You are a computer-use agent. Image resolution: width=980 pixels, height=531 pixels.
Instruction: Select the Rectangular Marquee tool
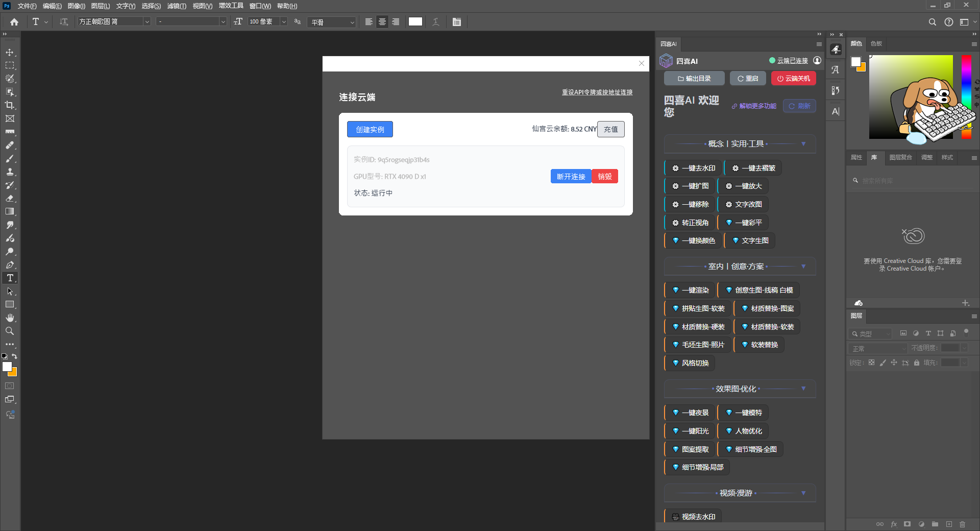point(10,65)
